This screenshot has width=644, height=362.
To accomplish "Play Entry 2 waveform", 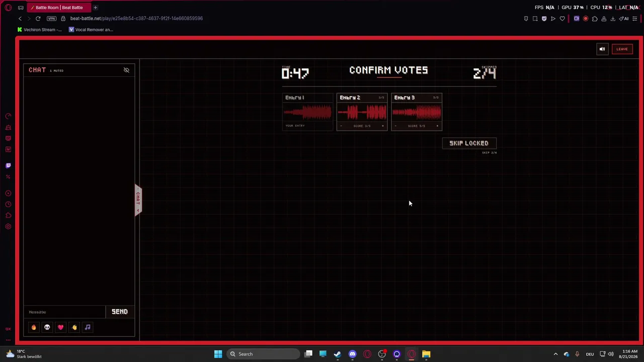I will (x=362, y=113).
